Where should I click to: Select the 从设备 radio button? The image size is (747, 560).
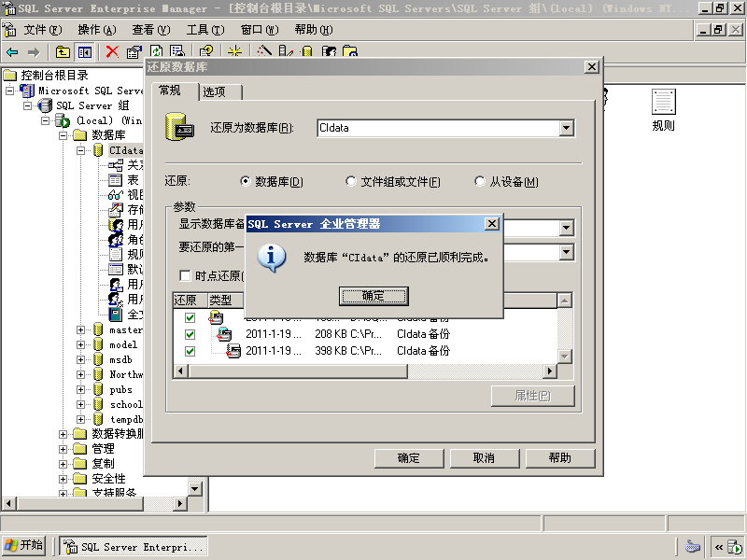point(480,181)
